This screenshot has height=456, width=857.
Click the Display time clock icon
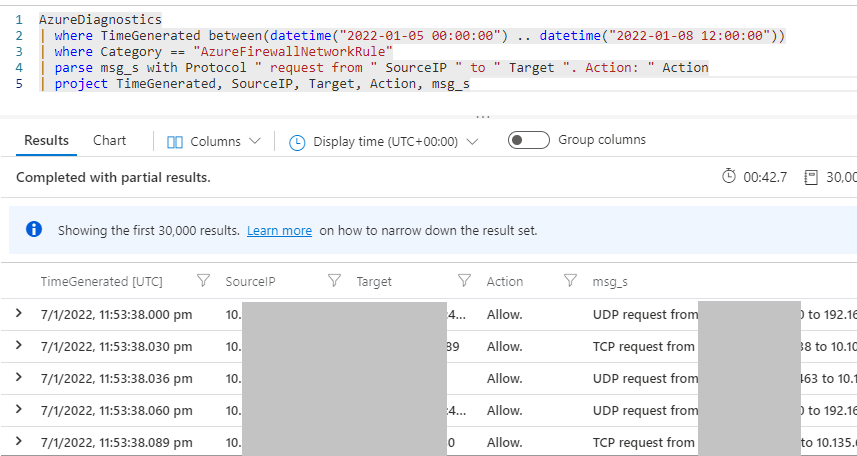297,142
